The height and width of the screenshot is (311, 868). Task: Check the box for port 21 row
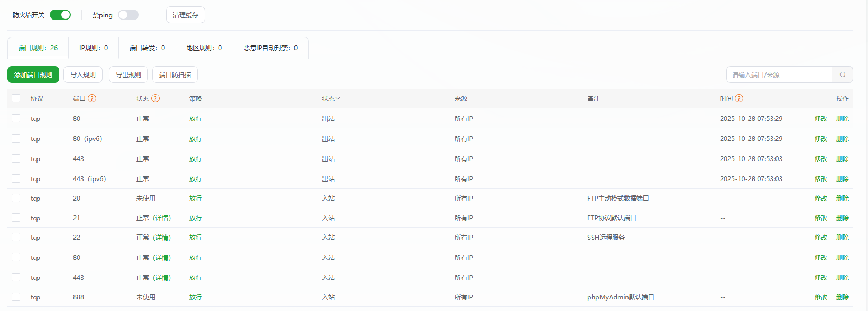tap(16, 218)
